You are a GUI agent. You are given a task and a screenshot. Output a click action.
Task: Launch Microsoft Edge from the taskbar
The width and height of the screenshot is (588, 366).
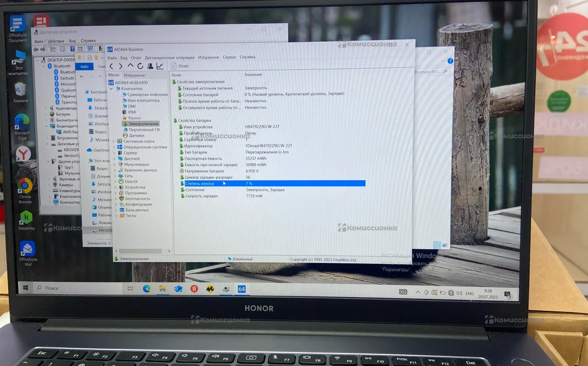click(x=147, y=289)
